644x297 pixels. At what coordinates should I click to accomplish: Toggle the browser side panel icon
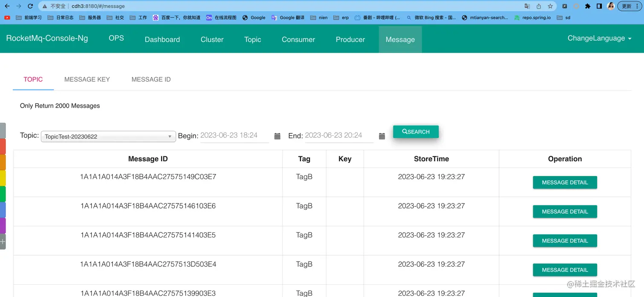click(x=599, y=6)
